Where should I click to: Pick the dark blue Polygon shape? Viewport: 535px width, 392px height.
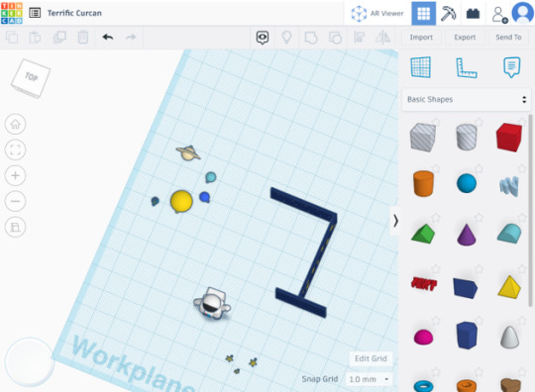coord(467,336)
